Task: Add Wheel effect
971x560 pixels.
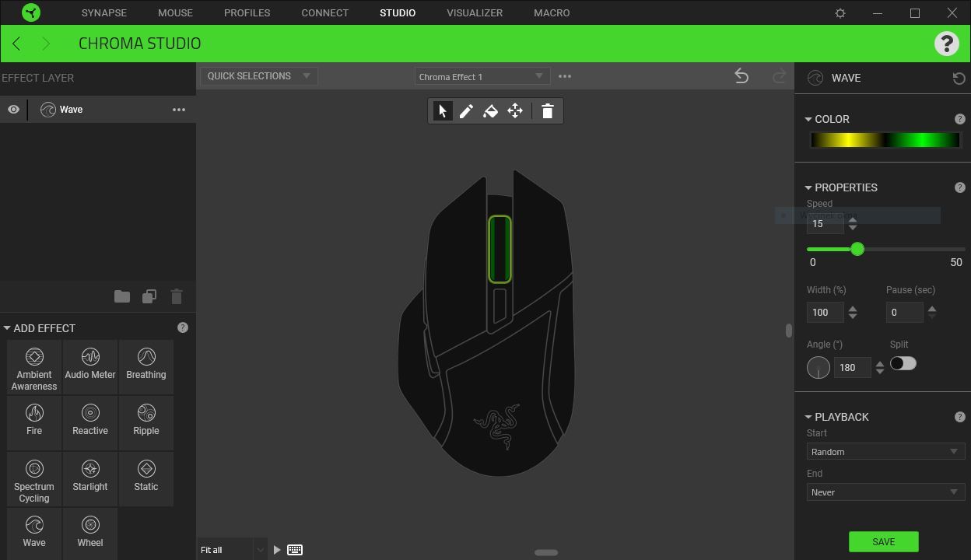Action: click(x=90, y=534)
